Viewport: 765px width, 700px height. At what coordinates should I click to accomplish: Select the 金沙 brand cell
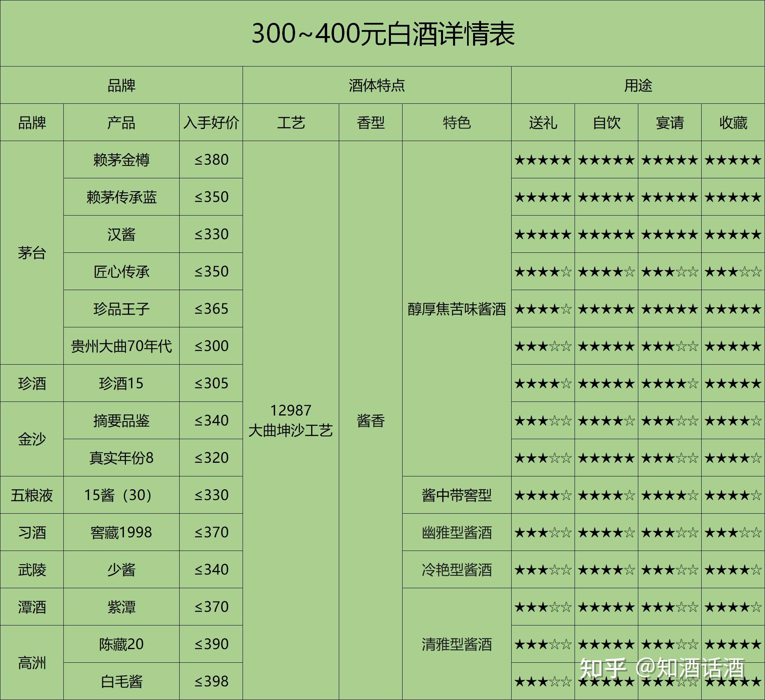pyautogui.click(x=32, y=439)
